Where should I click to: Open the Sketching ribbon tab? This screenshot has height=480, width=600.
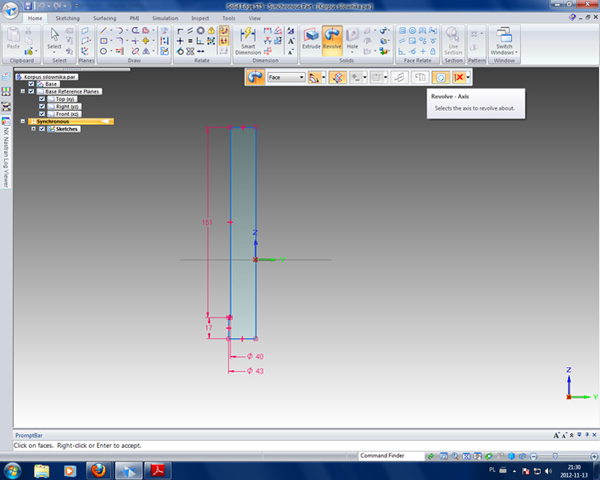tap(67, 18)
